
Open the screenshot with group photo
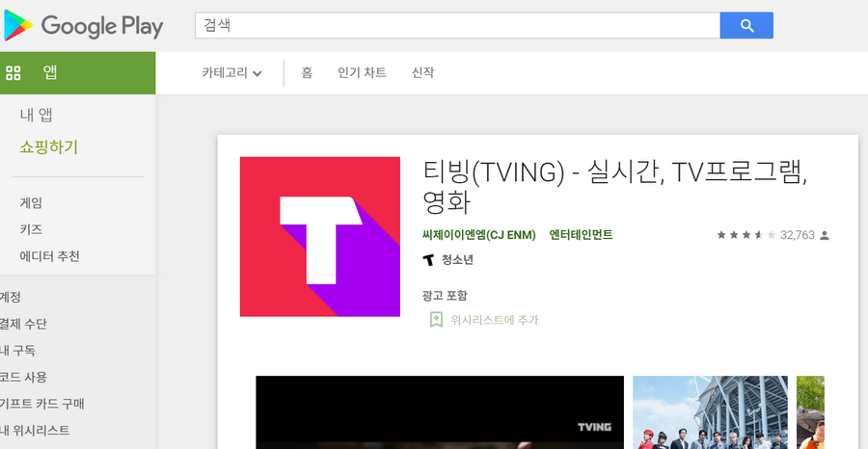[x=710, y=412]
